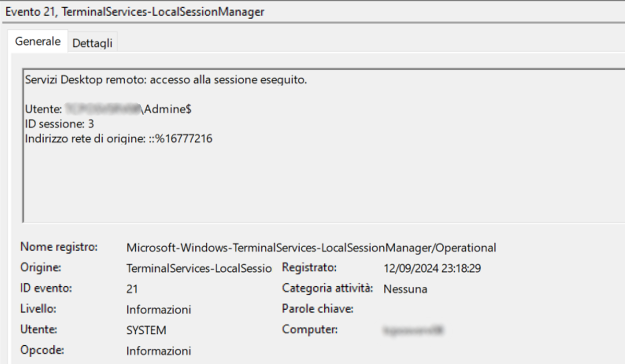625x364 pixels.
Task: Click the ID evento value 21
Action: pos(132,289)
